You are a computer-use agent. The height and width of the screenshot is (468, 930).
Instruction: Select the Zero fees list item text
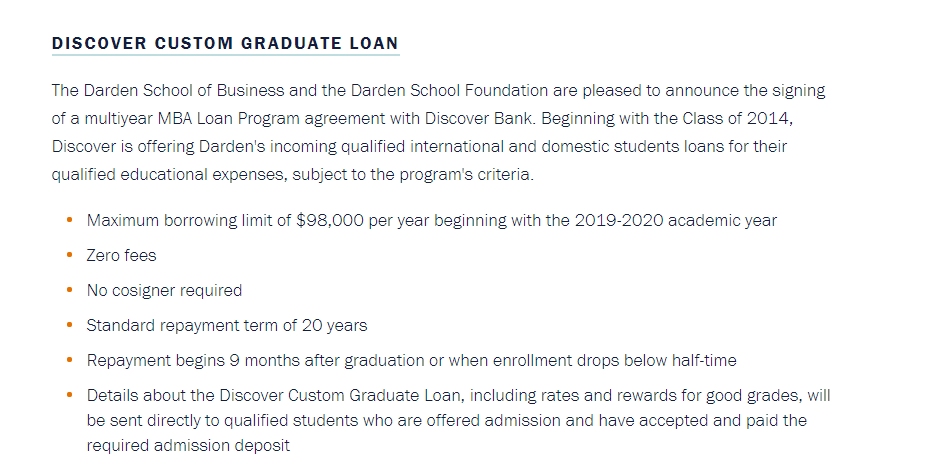121,255
